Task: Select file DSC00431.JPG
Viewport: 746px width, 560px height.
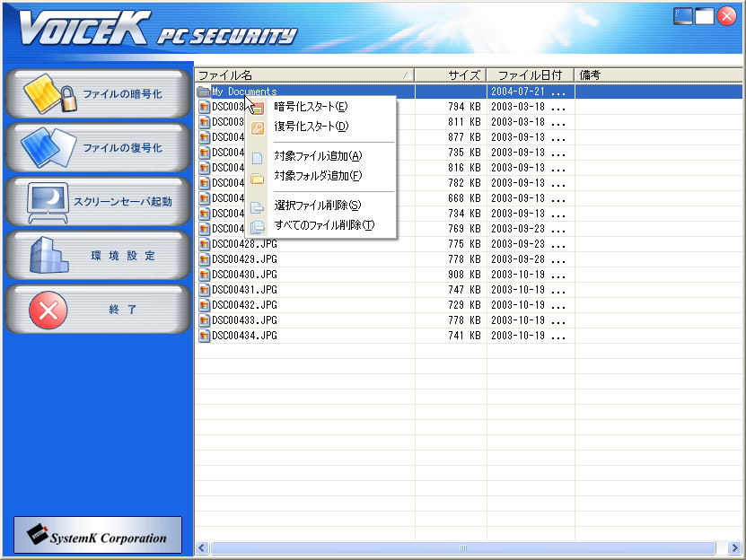Action: coord(244,290)
